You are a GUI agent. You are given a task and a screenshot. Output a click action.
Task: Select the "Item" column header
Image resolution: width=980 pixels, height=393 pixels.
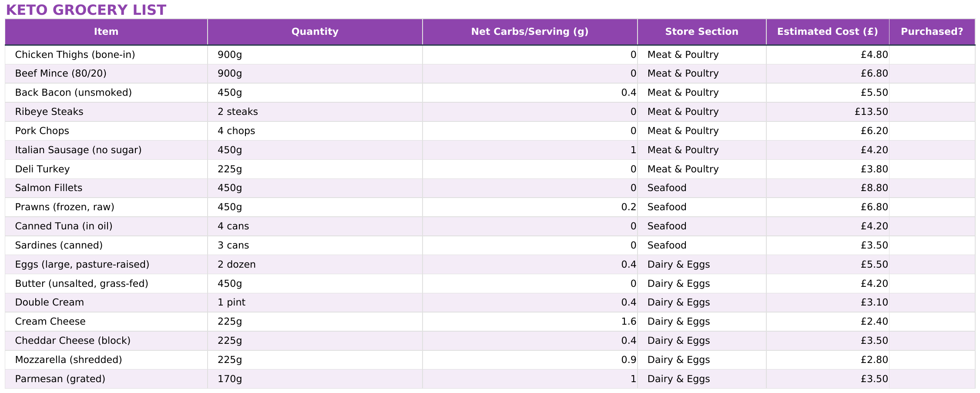pos(106,32)
